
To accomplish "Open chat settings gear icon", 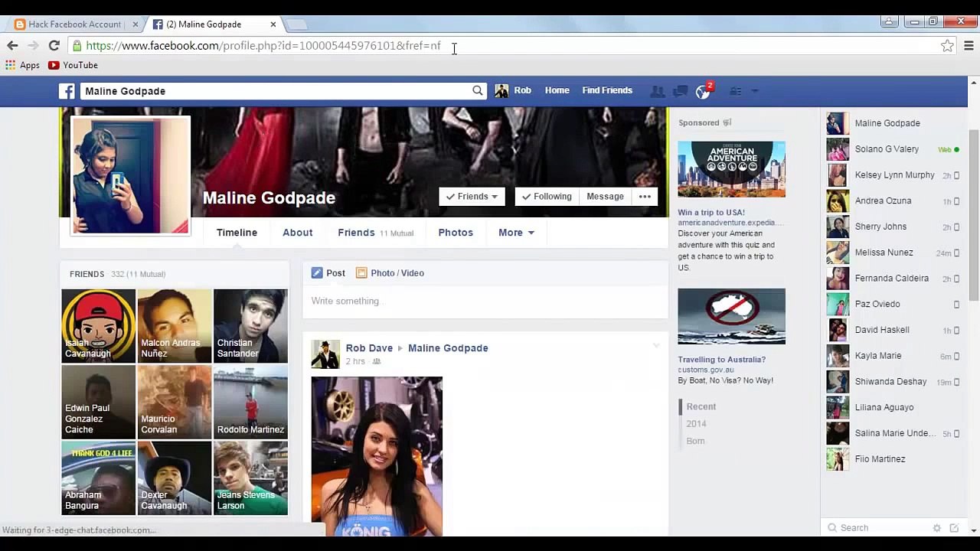I will 936,528.
